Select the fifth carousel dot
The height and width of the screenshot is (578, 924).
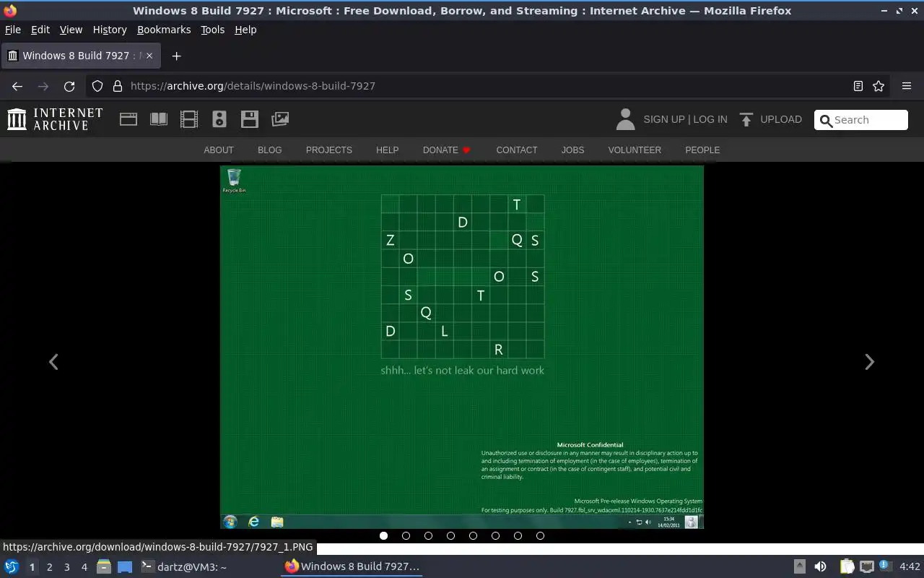tap(473, 535)
